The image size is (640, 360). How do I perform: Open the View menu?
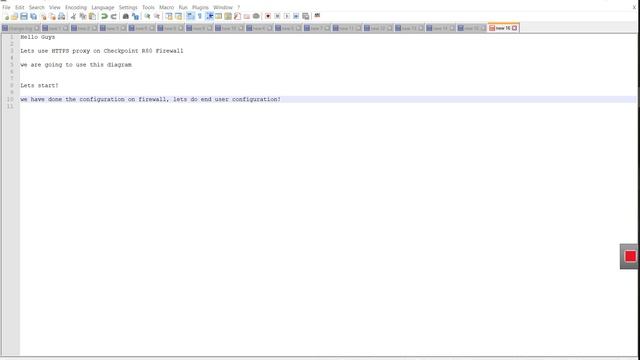55,7
